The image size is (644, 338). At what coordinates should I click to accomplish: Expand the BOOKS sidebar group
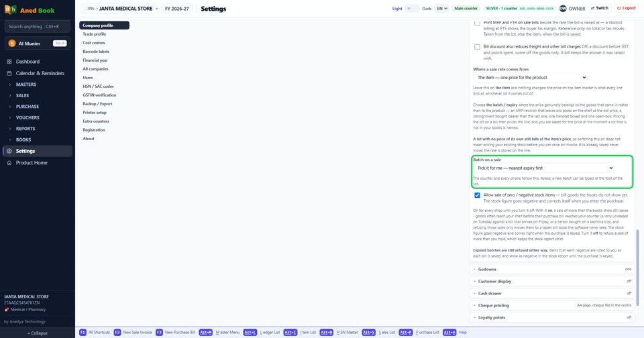click(x=37, y=139)
